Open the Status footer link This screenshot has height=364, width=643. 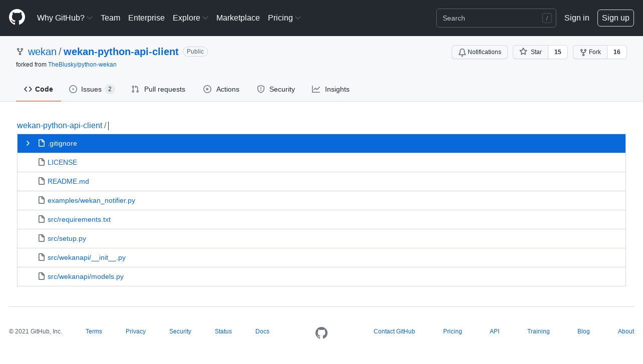(x=223, y=331)
